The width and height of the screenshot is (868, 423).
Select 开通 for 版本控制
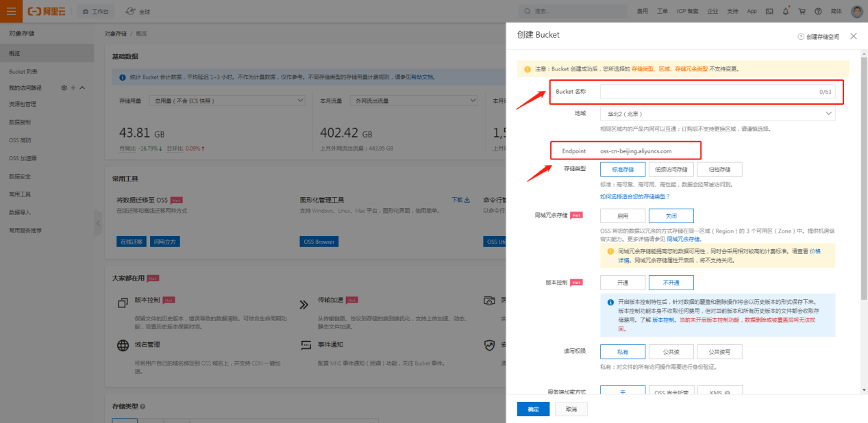[622, 282]
